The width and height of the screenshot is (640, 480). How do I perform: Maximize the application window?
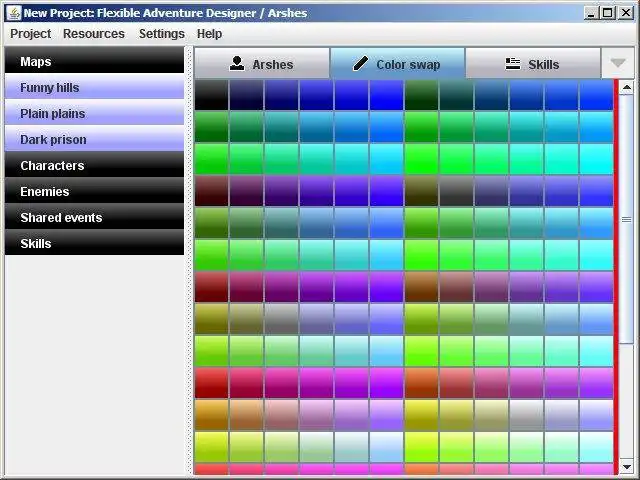pyautogui.click(x=607, y=13)
